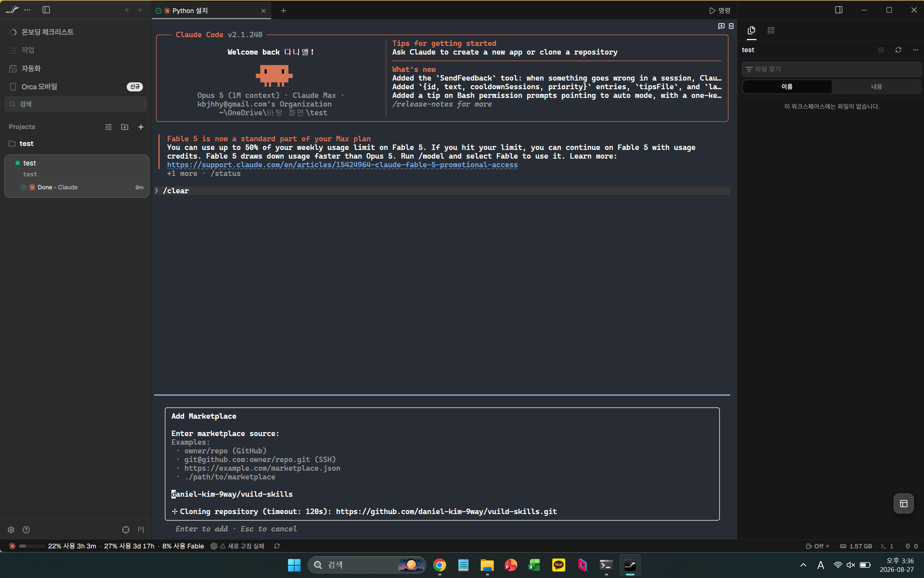Click the /clear command line

(x=442, y=191)
